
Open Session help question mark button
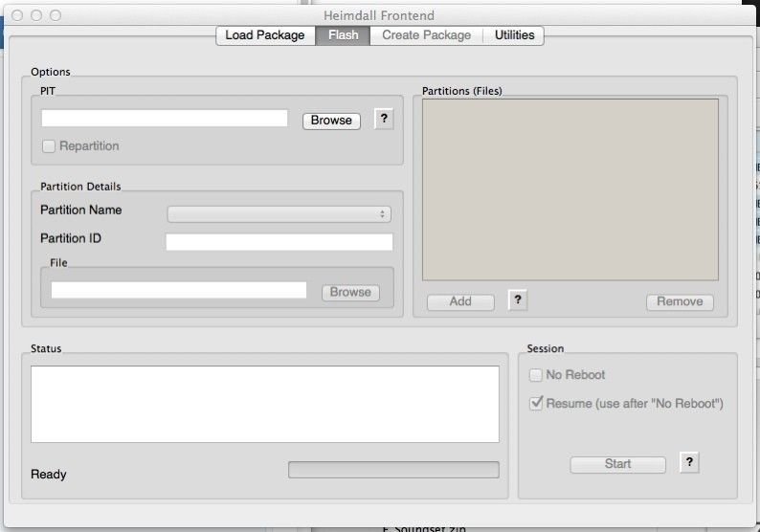tap(689, 463)
